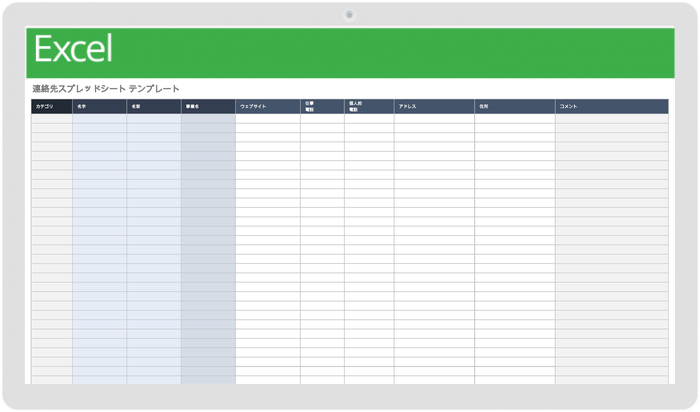Select the 事業名 column header
Viewport: 700px width, 412px height.
[x=208, y=106]
